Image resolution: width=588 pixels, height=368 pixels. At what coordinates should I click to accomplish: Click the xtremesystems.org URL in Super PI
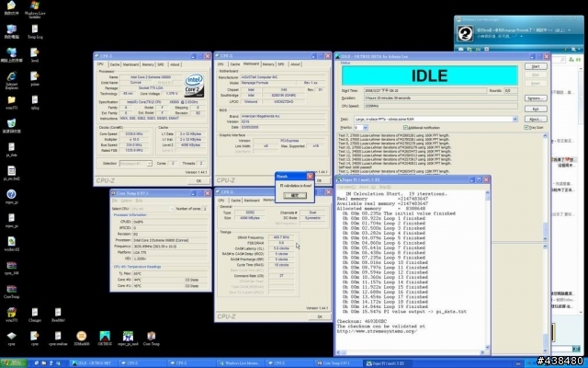(377, 331)
